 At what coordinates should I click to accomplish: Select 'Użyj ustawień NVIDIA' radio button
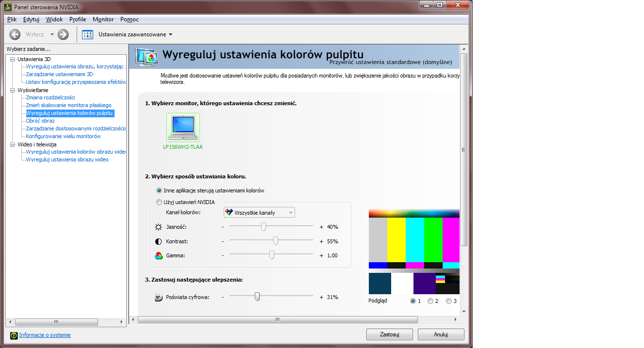pyautogui.click(x=159, y=202)
